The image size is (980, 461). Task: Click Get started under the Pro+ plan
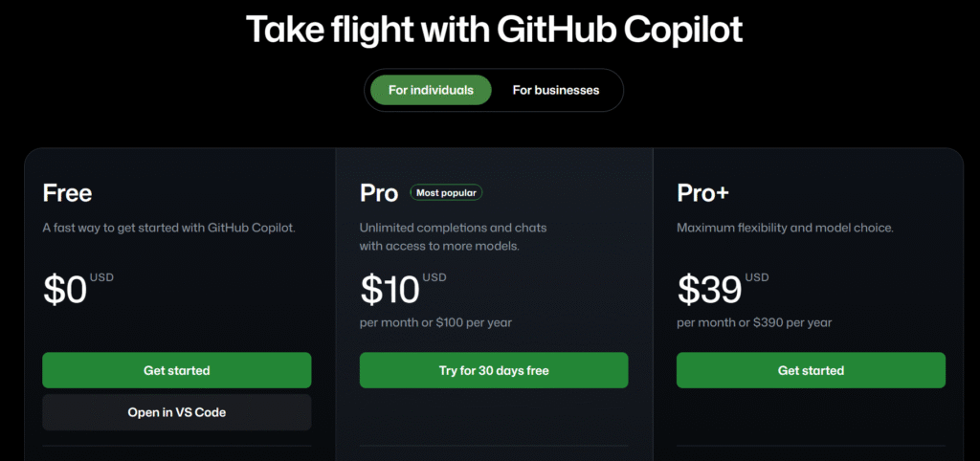811,370
